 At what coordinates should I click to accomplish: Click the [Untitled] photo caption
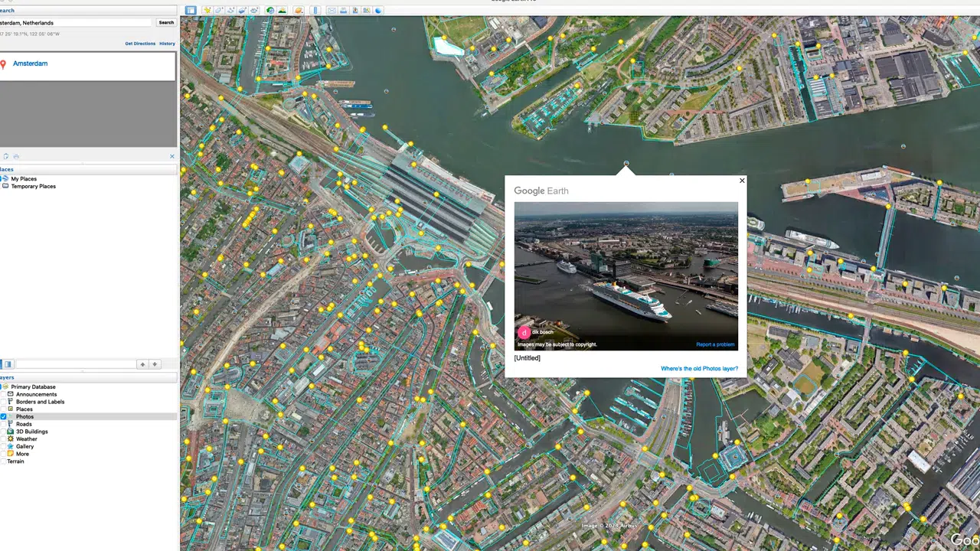click(x=527, y=358)
